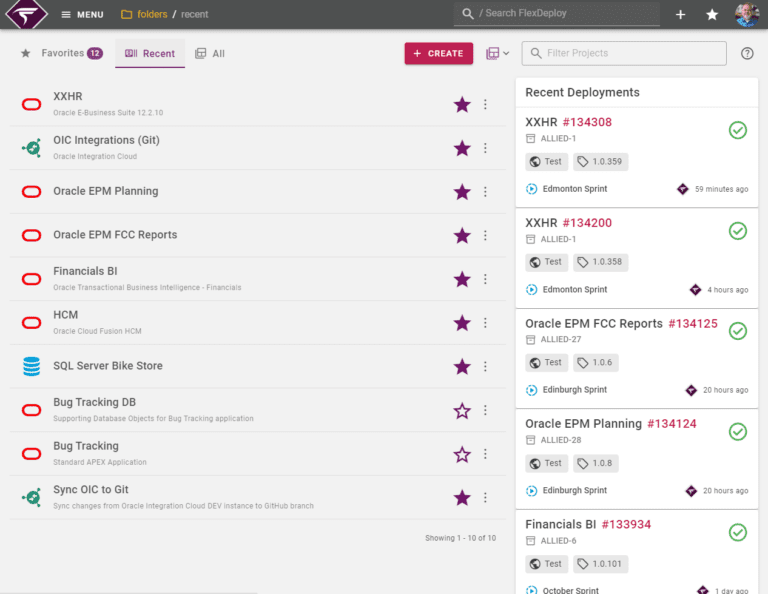Open the user avatar profile
The image size is (768, 594).
[x=747, y=14]
